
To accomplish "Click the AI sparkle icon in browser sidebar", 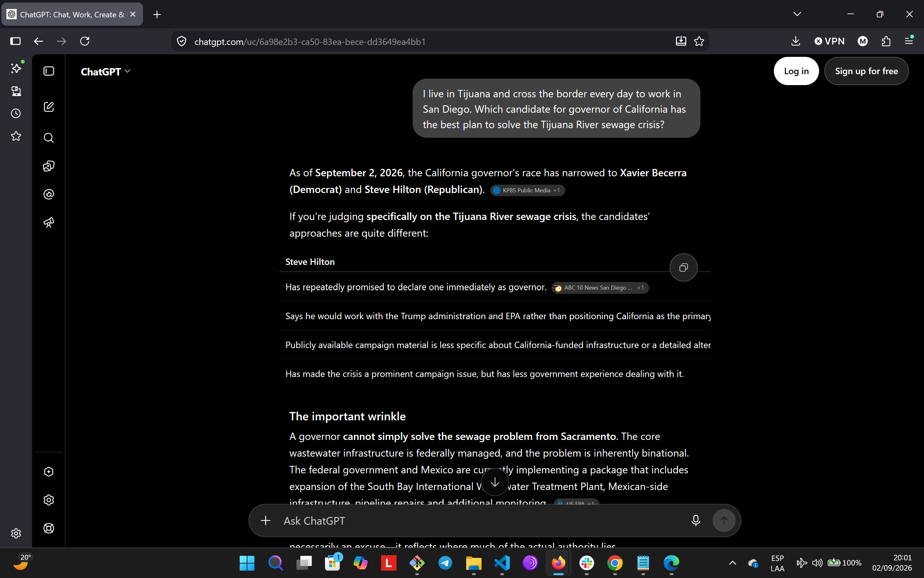I will click(16, 68).
